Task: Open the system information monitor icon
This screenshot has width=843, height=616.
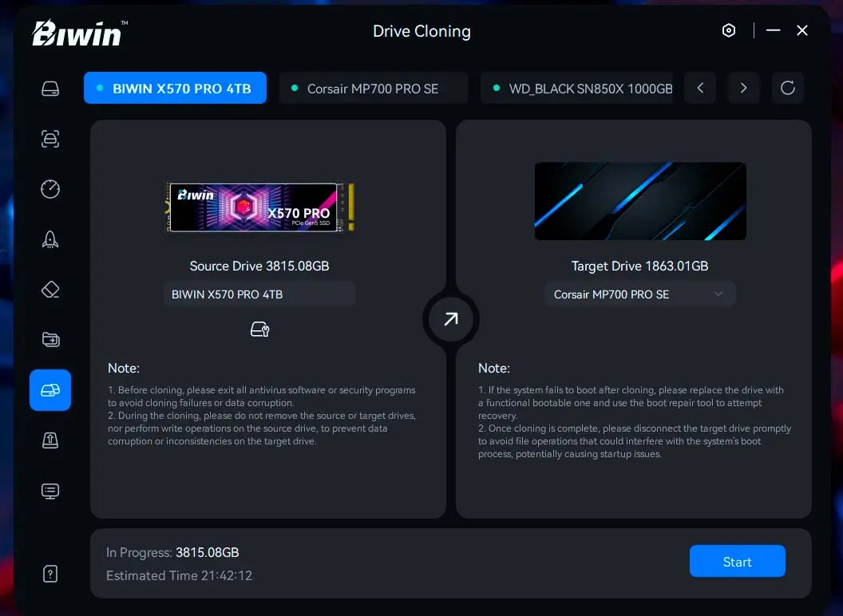Action: tap(50, 491)
